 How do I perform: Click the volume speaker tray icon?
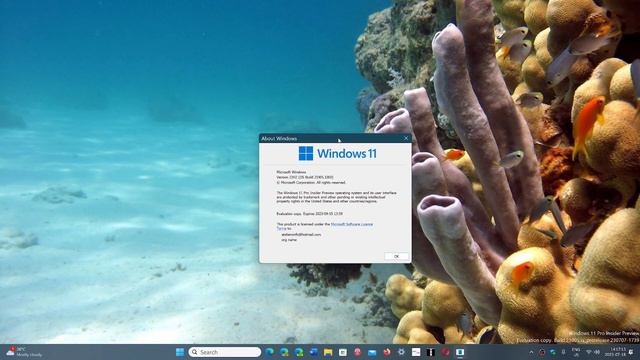(x=597, y=352)
